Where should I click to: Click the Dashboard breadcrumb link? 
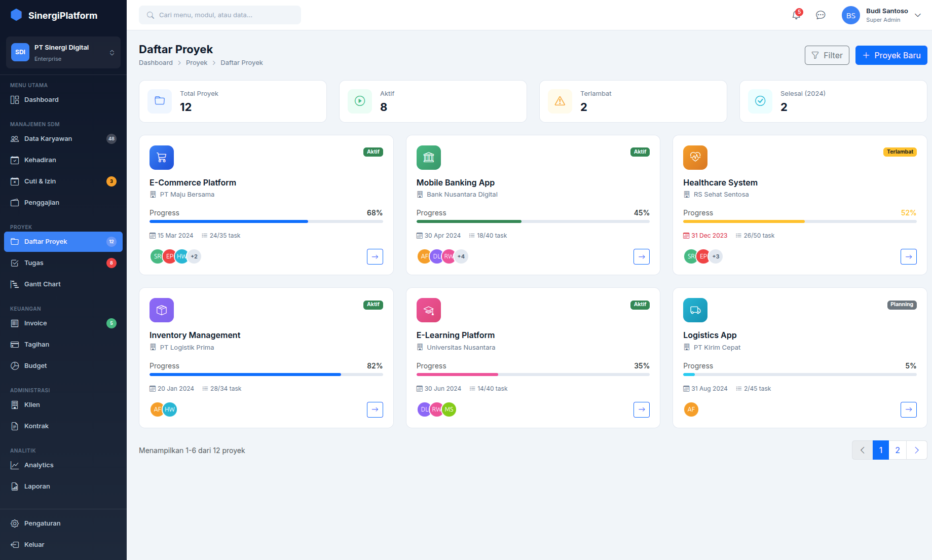point(156,63)
